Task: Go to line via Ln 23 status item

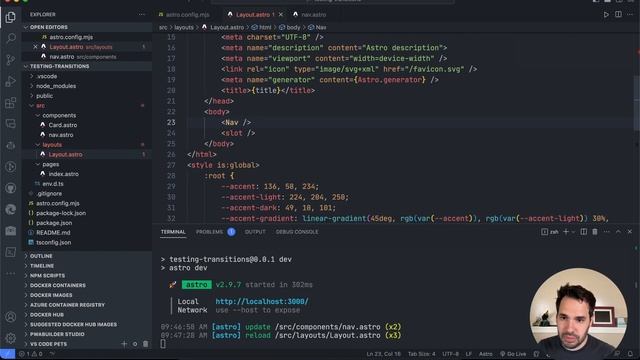Action: [x=383, y=354]
